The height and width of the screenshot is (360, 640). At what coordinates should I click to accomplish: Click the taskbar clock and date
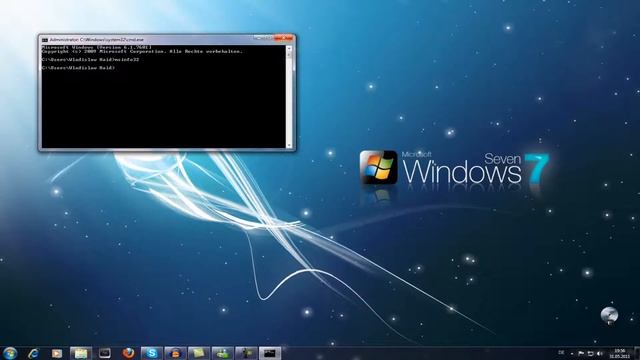point(620,353)
